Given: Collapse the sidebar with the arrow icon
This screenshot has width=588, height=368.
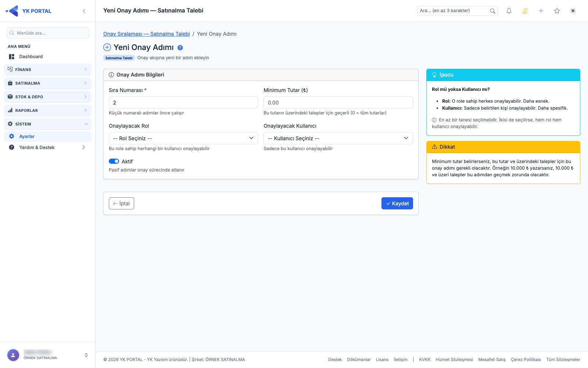Looking at the screenshot, I should point(84,11).
